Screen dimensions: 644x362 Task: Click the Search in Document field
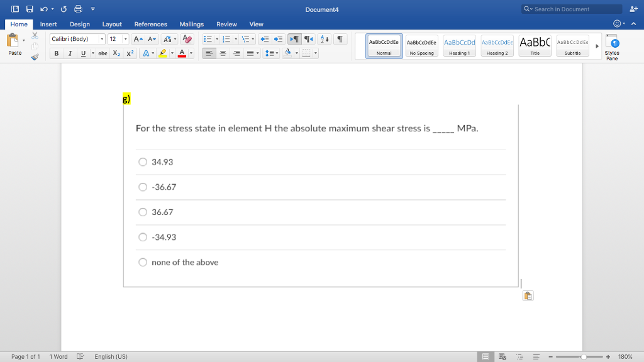click(572, 9)
